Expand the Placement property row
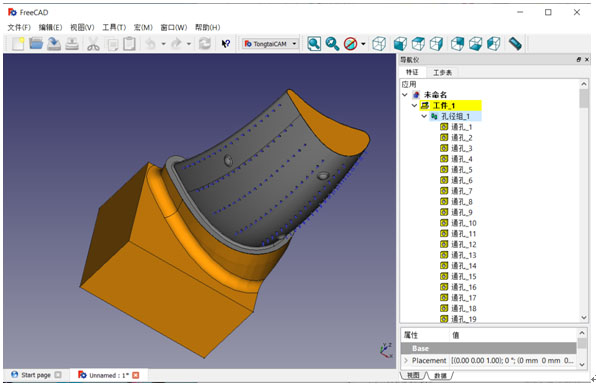This screenshot has height=385, width=596. coord(406,360)
